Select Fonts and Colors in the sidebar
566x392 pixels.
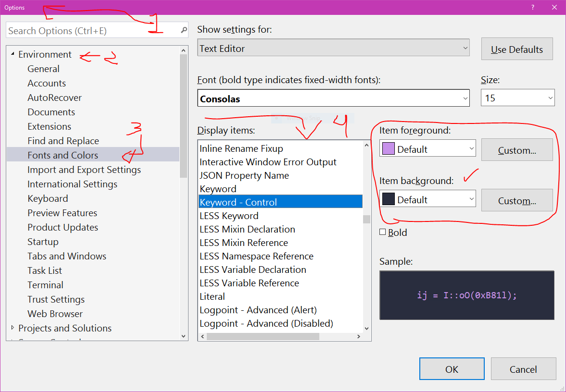pyautogui.click(x=63, y=155)
